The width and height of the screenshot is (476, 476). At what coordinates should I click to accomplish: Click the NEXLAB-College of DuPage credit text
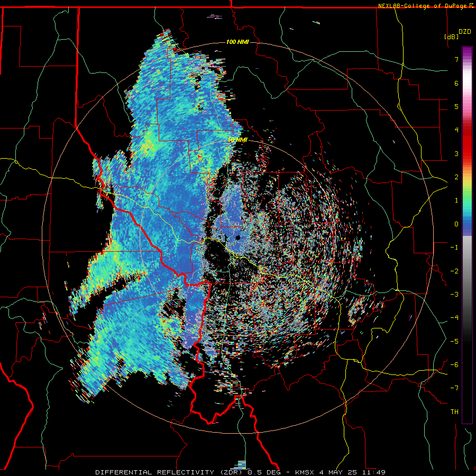coord(422,6)
